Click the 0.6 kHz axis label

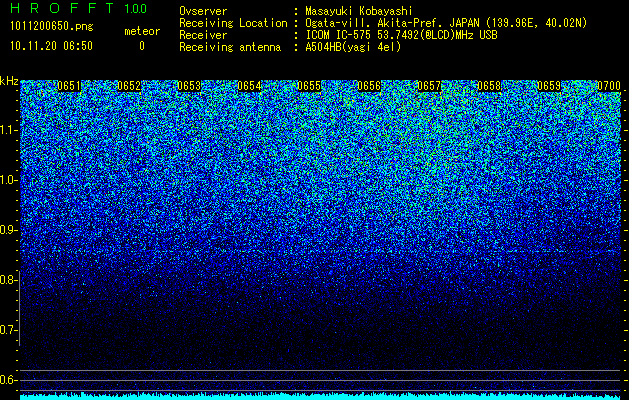click(x=9, y=380)
